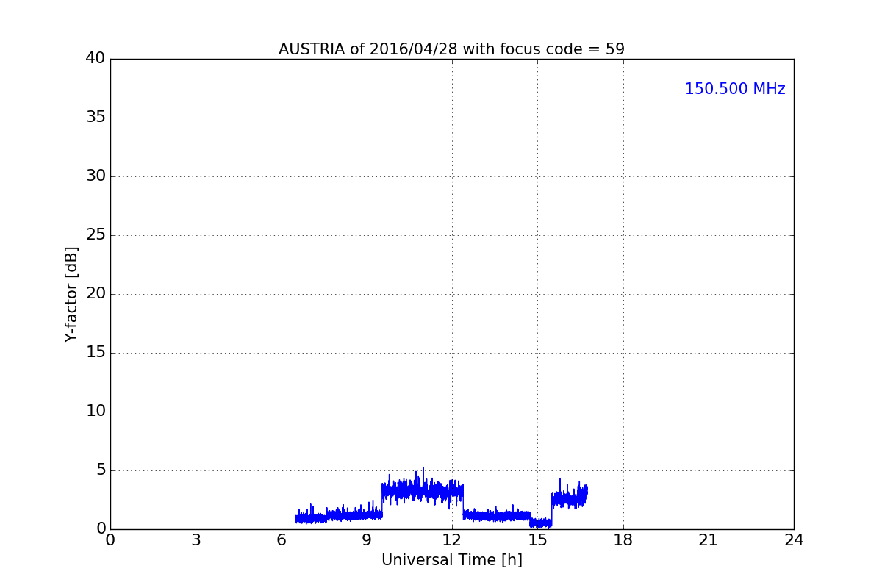The height and width of the screenshot is (588, 882).
Task: Click x-axis tick label '15'
Action: pos(537,540)
